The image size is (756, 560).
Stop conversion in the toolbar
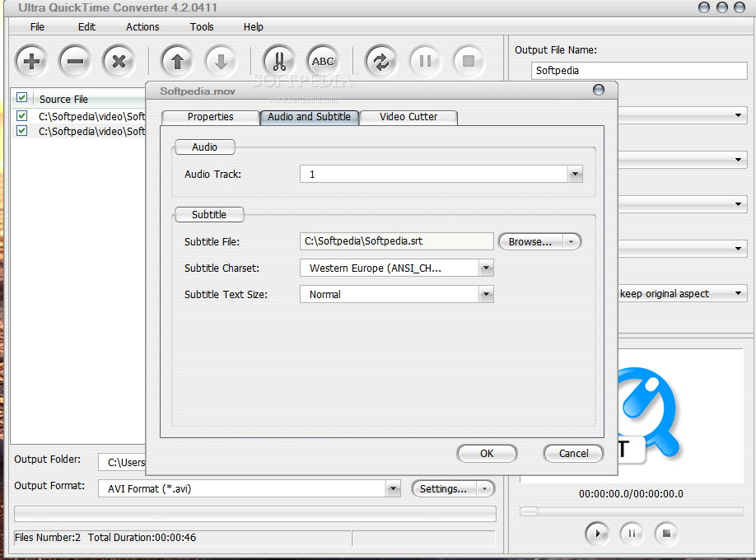(x=468, y=61)
